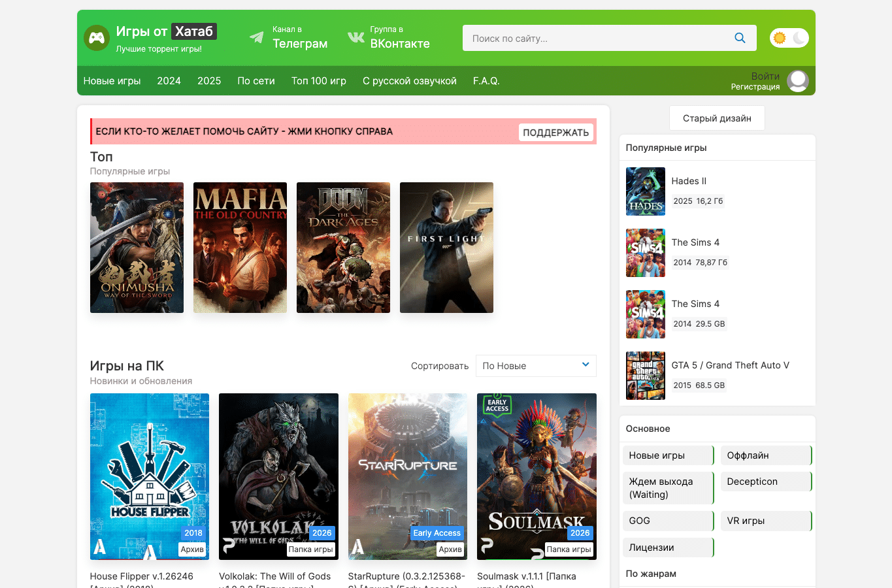Open the Сортировать По Новые dropdown
The height and width of the screenshot is (588, 892).
pos(536,366)
